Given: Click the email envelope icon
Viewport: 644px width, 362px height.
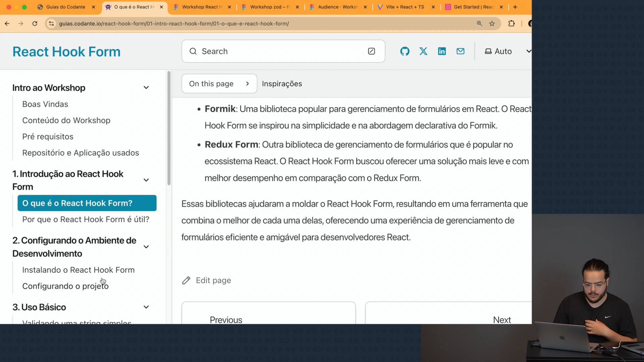Looking at the screenshot, I should pos(460,51).
